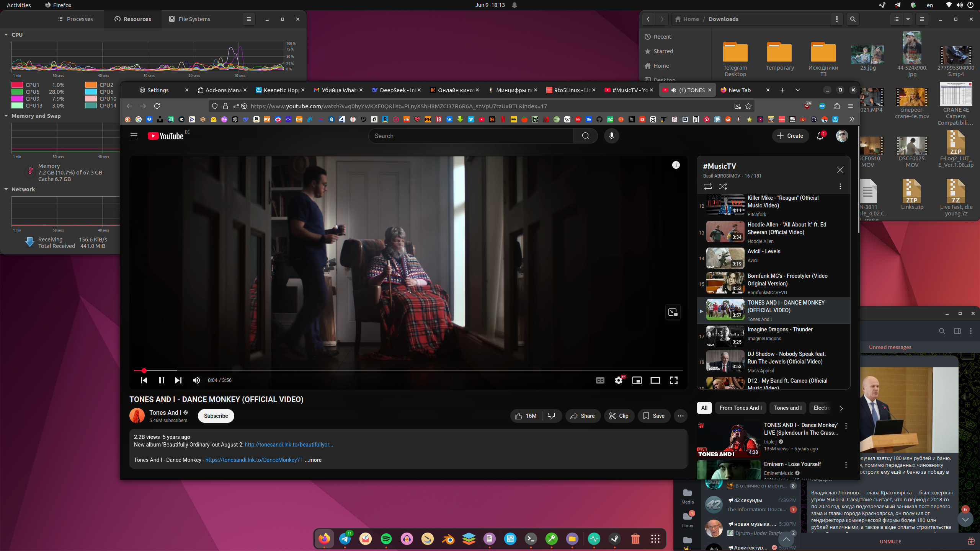This screenshot has width=980, height=551.
Task: Like the video (16M)
Action: pyautogui.click(x=526, y=416)
